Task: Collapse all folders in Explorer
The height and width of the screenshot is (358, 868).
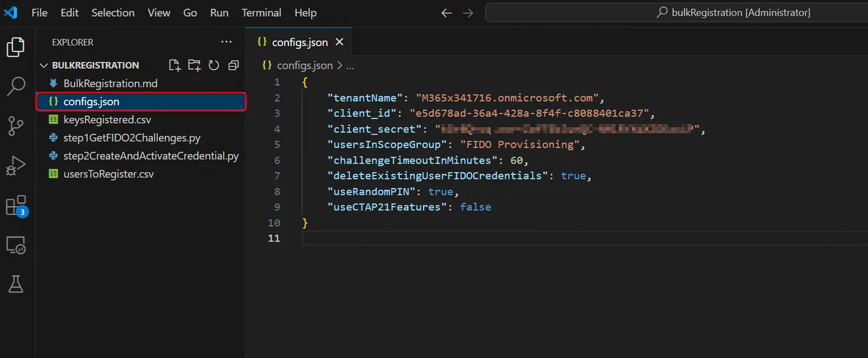Action: point(233,65)
